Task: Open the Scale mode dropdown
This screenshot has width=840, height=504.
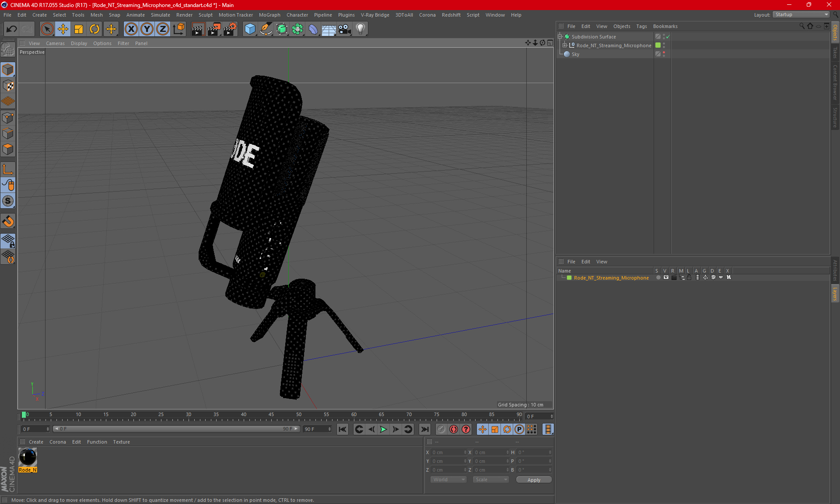Action: [490, 479]
